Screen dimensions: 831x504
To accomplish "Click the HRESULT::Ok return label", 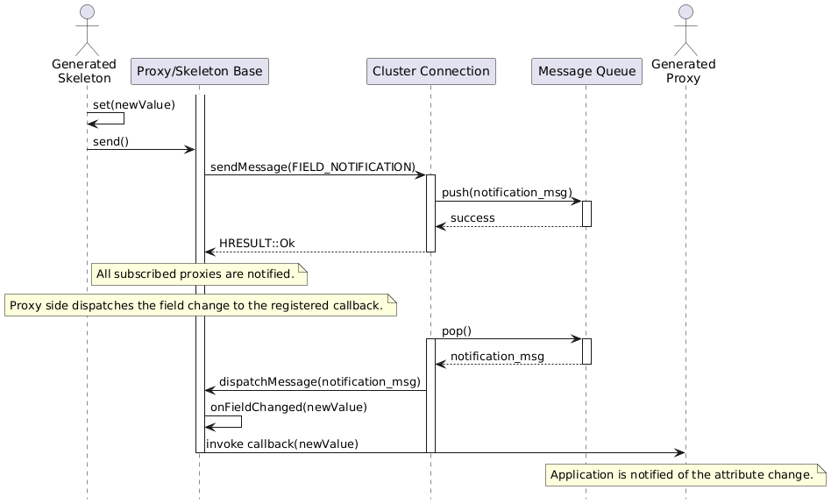I will (257, 244).
